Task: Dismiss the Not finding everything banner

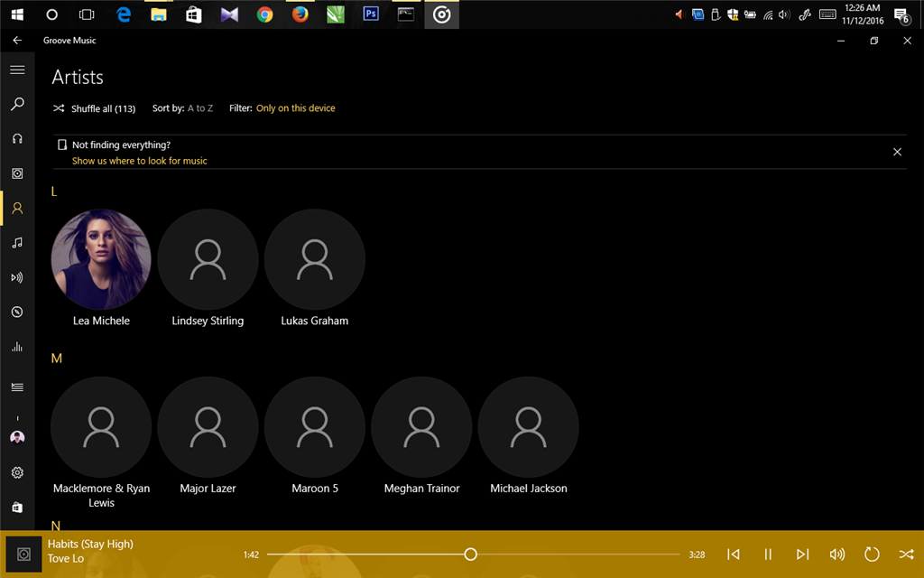Action: pyautogui.click(x=897, y=152)
